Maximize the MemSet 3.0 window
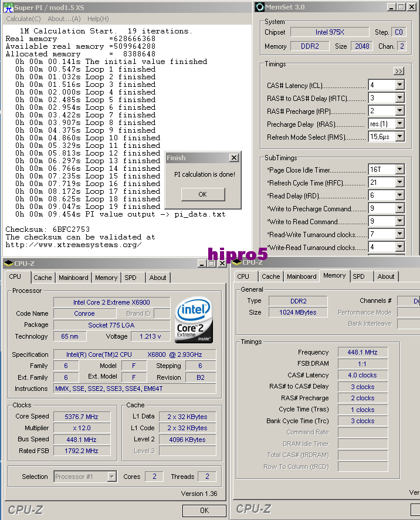420x520 pixels. [x=401, y=7]
